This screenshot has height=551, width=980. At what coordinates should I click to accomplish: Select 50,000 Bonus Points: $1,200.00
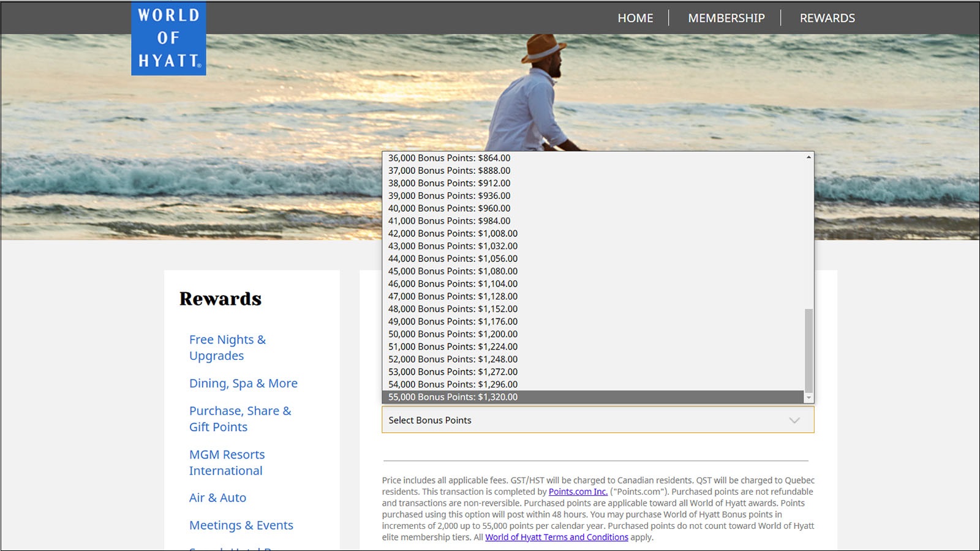tap(593, 334)
